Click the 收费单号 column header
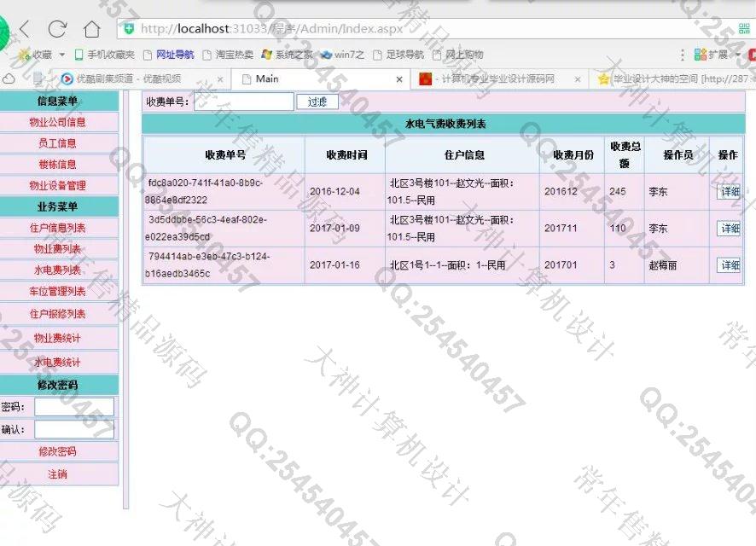This screenshot has width=756, height=546. [224, 155]
